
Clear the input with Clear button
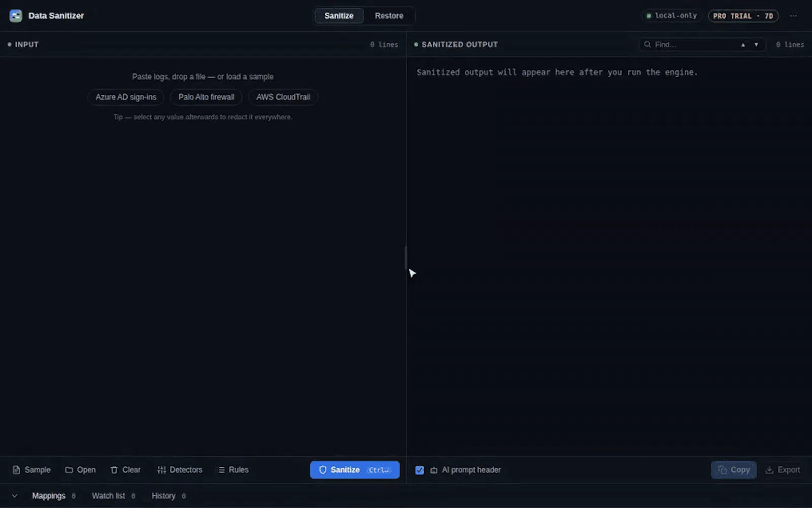125,470
